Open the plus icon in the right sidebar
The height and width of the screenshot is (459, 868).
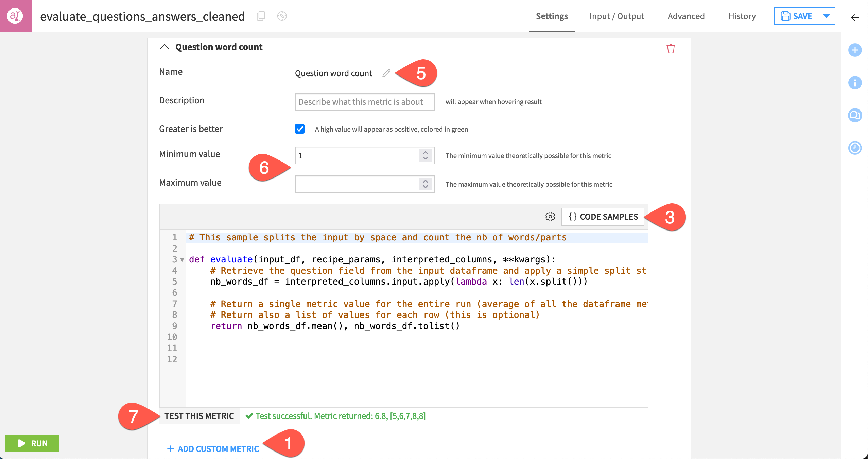(x=855, y=50)
